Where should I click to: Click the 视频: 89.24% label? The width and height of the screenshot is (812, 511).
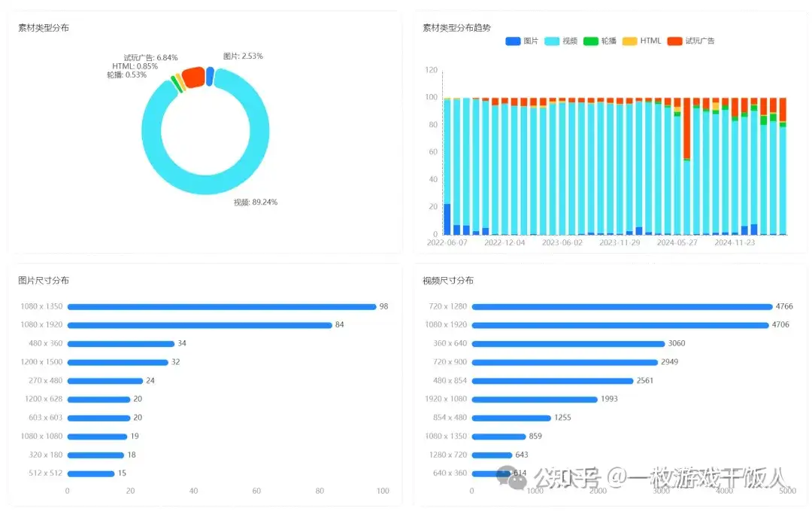256,202
